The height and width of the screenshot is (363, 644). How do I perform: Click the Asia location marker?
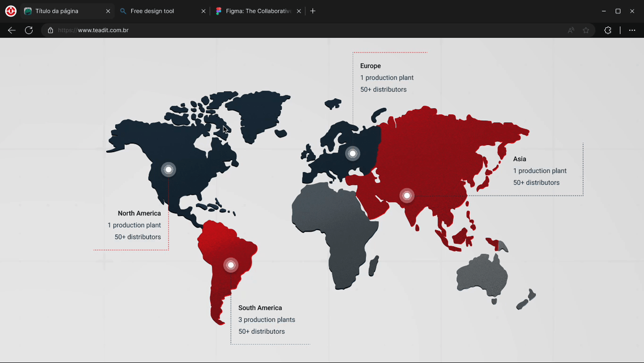pos(407,195)
